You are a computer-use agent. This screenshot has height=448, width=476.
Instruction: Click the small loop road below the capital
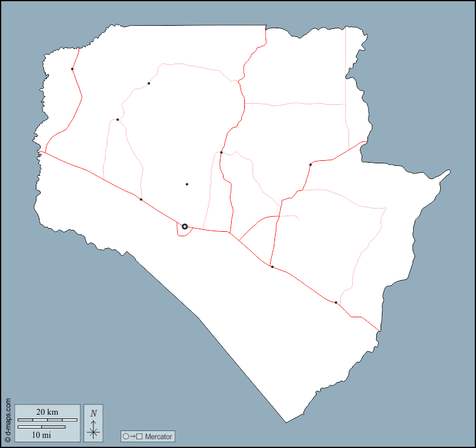183,234
